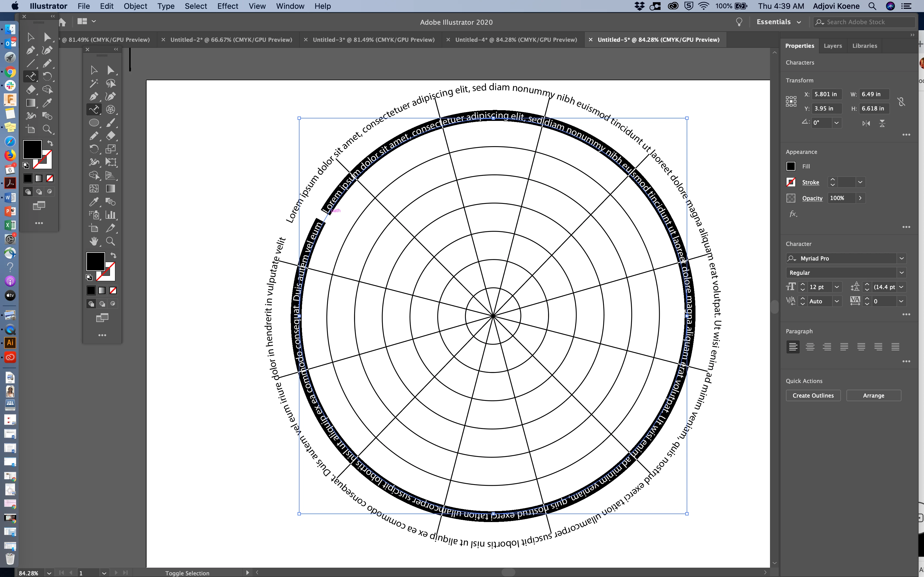Enable align center paragraph option
Screen dimensions: 924x577
pos(810,347)
